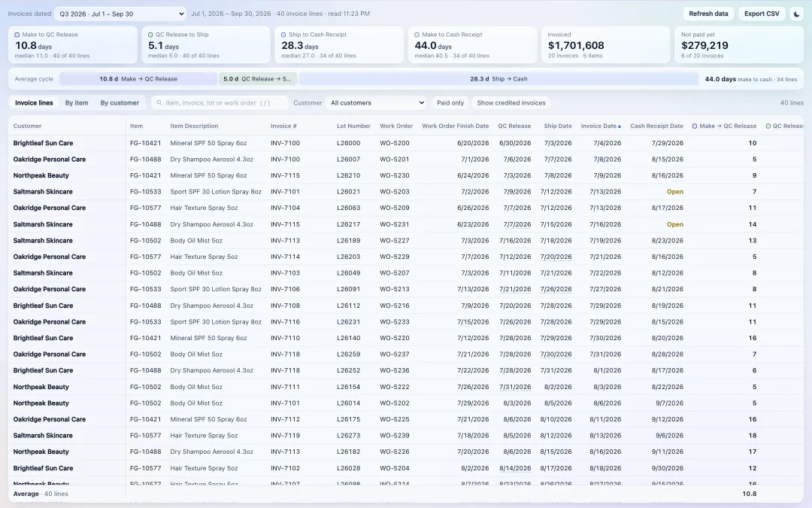This screenshot has width=812, height=508.
Task: Click the Not paid yet $279,219 card
Action: coord(739,44)
